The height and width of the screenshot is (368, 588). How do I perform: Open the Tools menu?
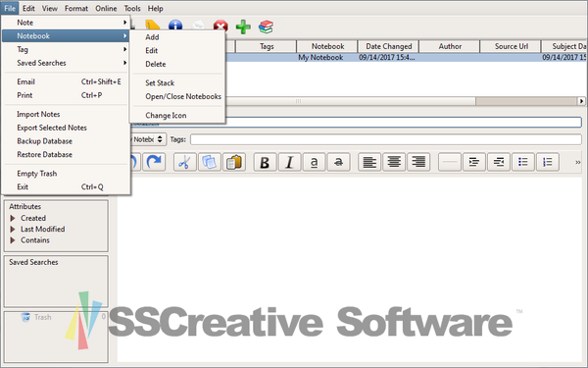coord(132,8)
